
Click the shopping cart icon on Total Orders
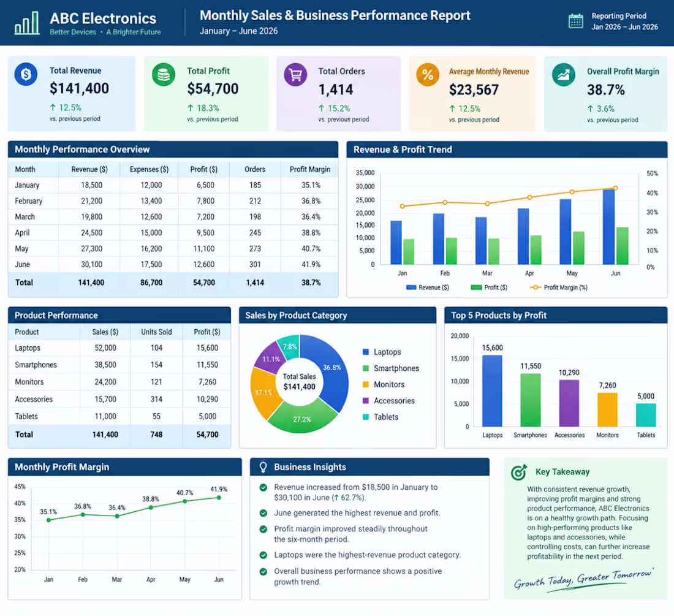pos(295,75)
